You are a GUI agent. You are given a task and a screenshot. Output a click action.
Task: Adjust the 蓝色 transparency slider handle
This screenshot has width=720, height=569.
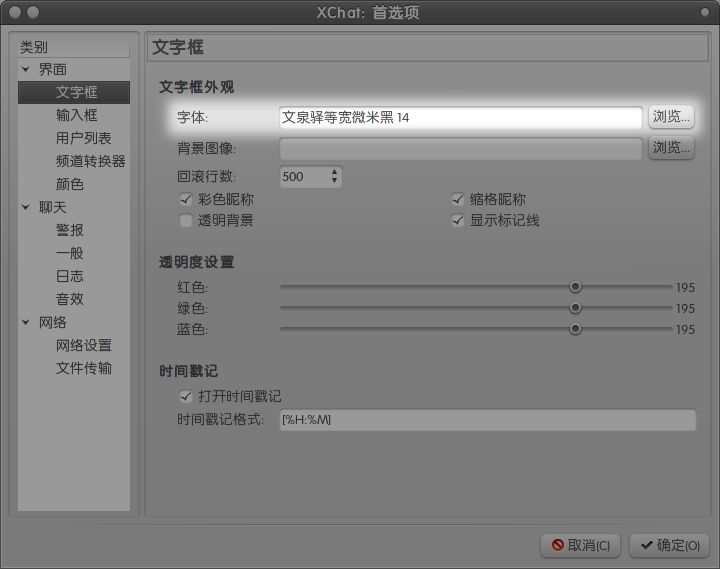(x=575, y=329)
